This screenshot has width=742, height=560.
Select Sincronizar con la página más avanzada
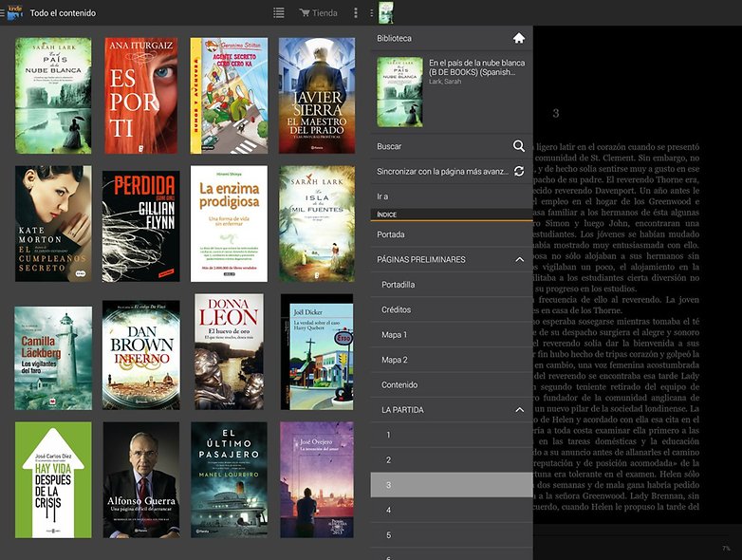[452, 172]
